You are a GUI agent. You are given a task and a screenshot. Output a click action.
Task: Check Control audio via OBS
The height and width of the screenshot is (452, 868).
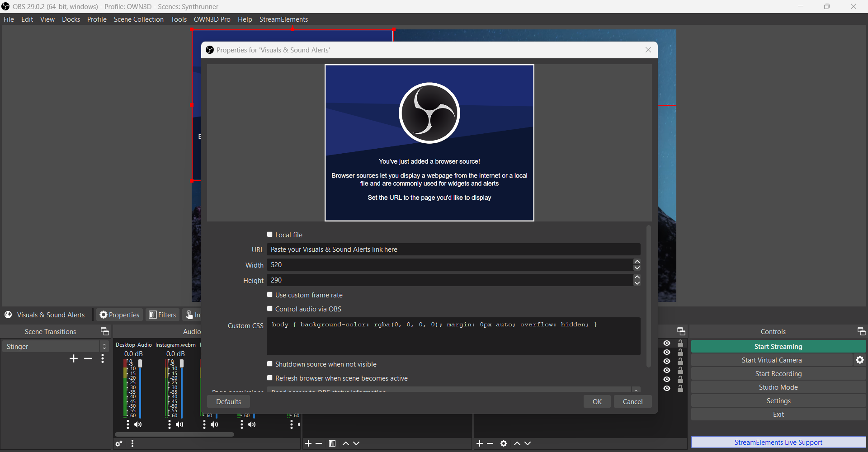(x=270, y=308)
